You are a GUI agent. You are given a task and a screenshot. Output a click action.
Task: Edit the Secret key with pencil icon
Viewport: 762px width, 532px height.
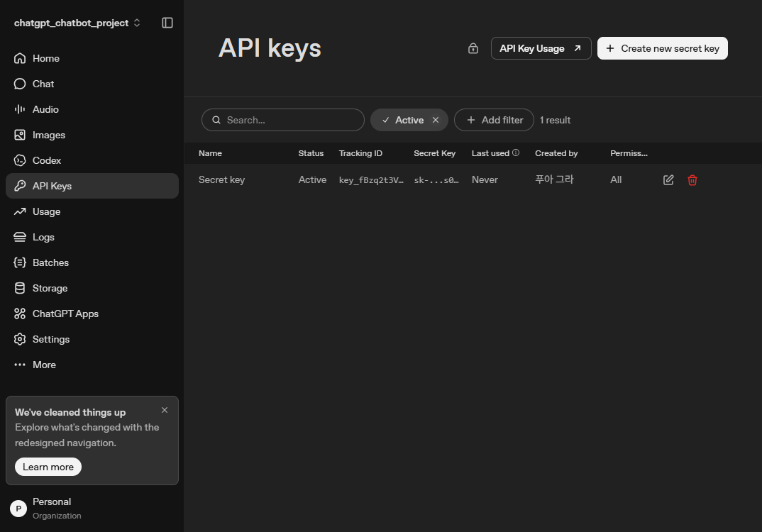668,180
